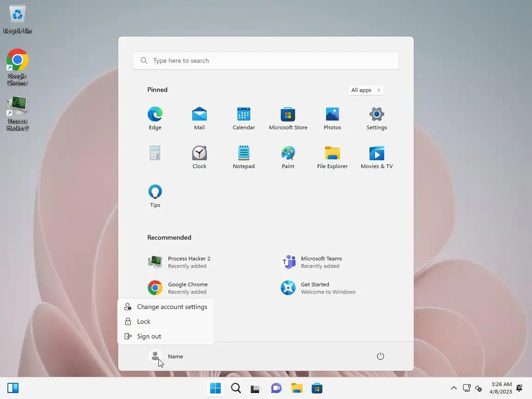The width and height of the screenshot is (532, 399).
Task: Open recommended Microsoft Teams
Action: [x=311, y=262]
